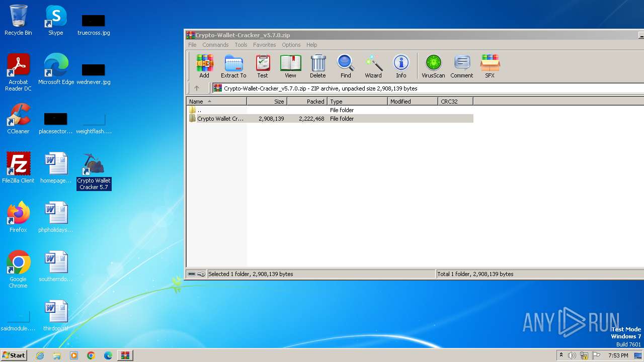Image resolution: width=644 pixels, height=362 pixels.
Task: Open the Tools menu
Action: [241, 45]
